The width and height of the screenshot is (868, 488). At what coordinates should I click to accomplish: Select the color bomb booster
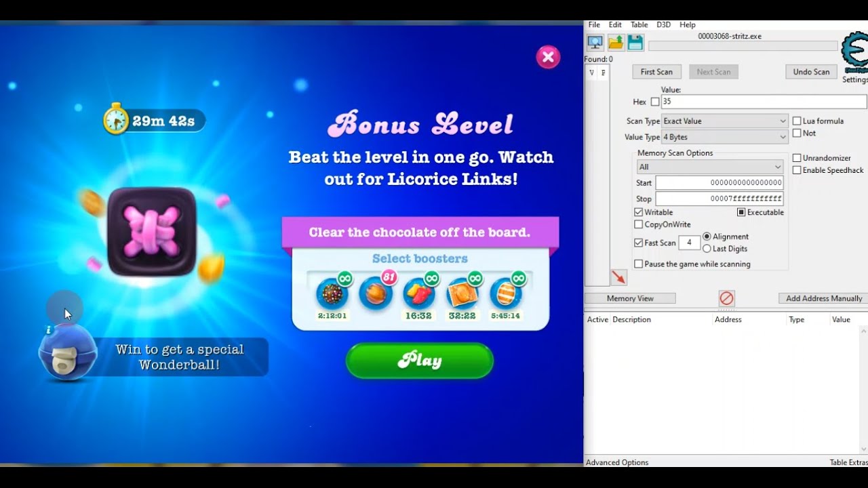[x=332, y=293]
